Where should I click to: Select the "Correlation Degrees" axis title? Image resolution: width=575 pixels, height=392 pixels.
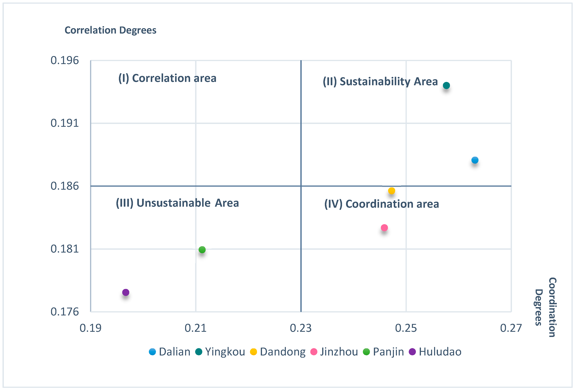pos(110,30)
